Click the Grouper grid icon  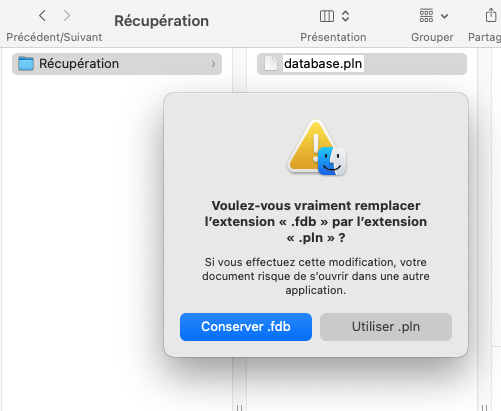(x=426, y=16)
